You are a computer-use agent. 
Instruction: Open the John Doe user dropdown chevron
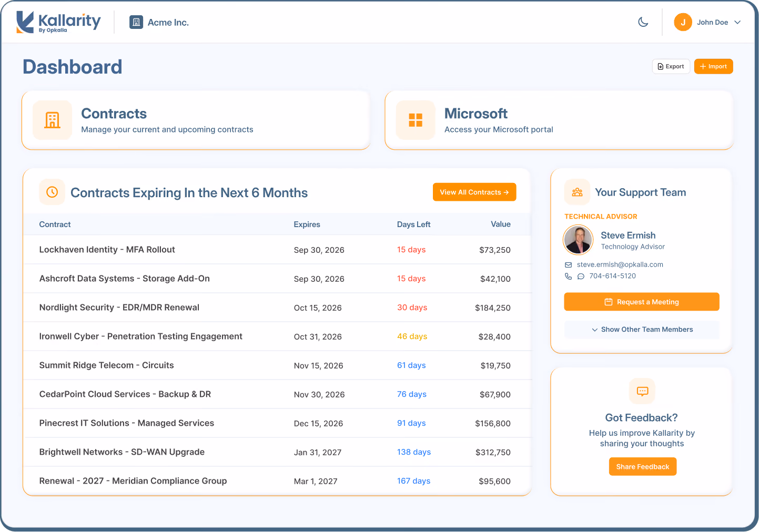(737, 22)
